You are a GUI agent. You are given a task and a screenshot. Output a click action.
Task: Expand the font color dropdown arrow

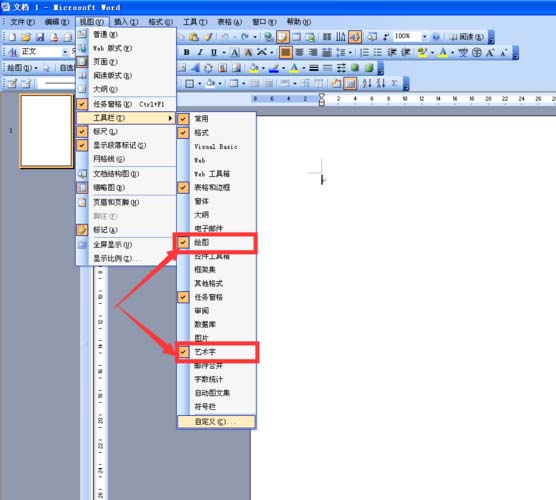[x=452, y=53]
